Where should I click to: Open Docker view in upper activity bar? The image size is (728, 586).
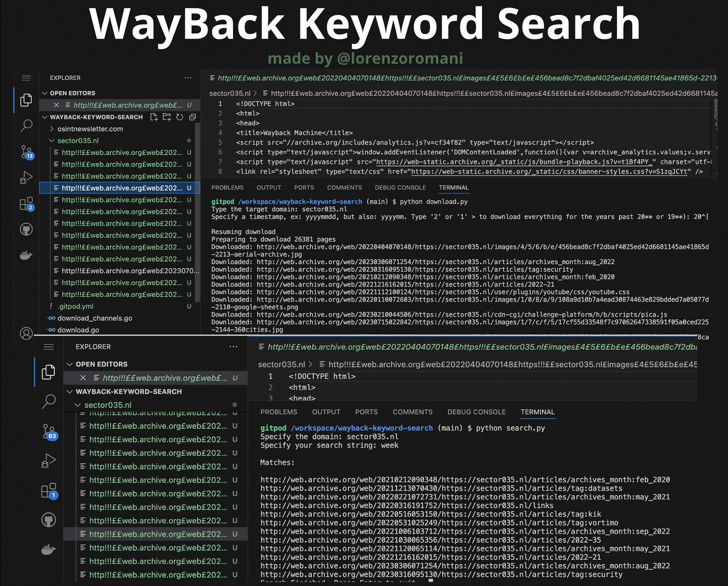(x=26, y=256)
